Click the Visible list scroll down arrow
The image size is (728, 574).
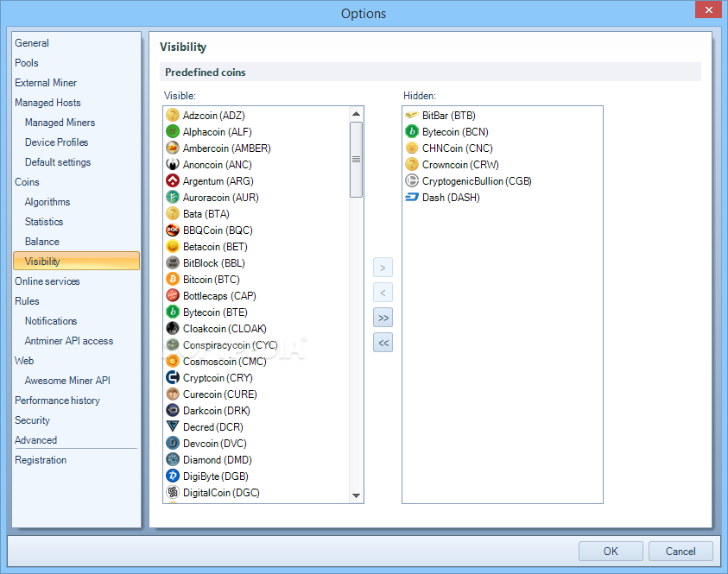click(x=356, y=495)
